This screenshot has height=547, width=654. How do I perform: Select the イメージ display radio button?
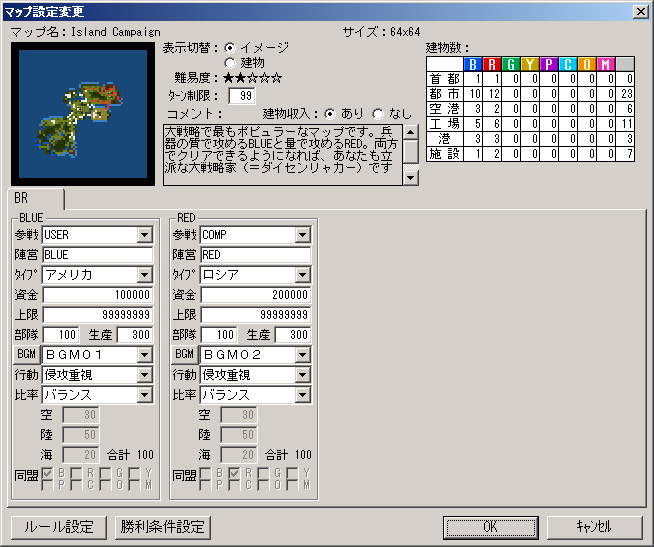[x=230, y=48]
